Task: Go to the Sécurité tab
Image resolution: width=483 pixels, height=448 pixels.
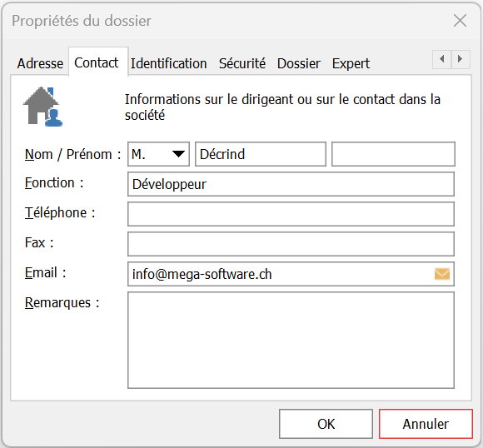Action: click(x=242, y=63)
